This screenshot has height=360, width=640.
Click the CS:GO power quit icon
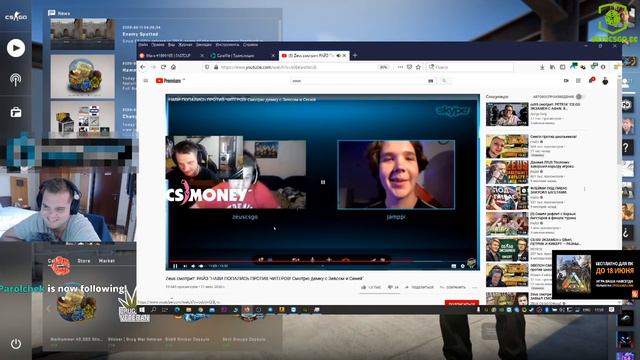click(16, 344)
